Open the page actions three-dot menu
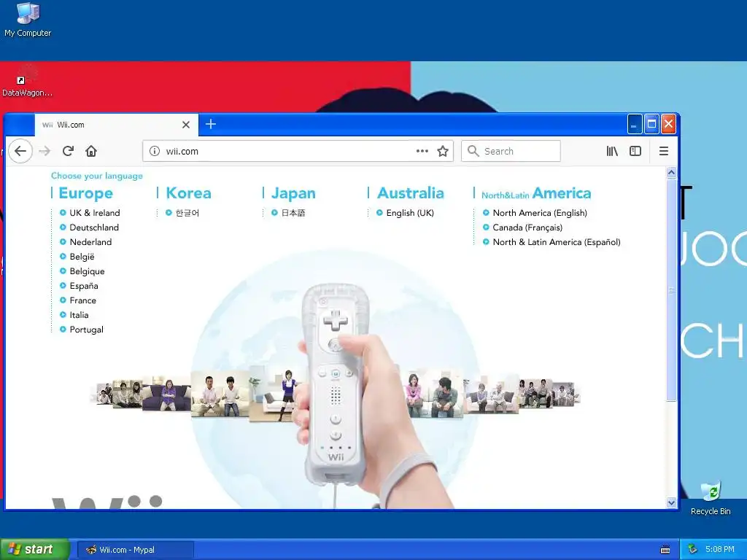The width and height of the screenshot is (747, 560). coord(422,151)
